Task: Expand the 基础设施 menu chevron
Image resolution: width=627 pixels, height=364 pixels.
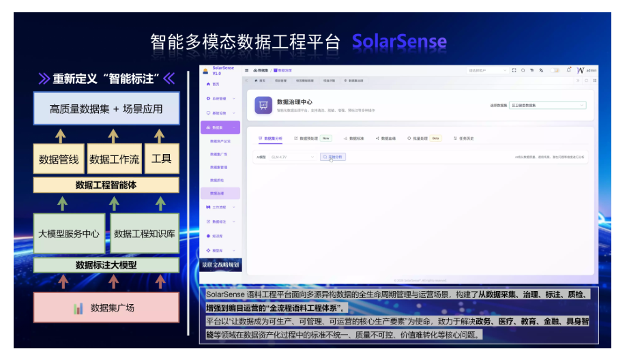Action: [234, 113]
